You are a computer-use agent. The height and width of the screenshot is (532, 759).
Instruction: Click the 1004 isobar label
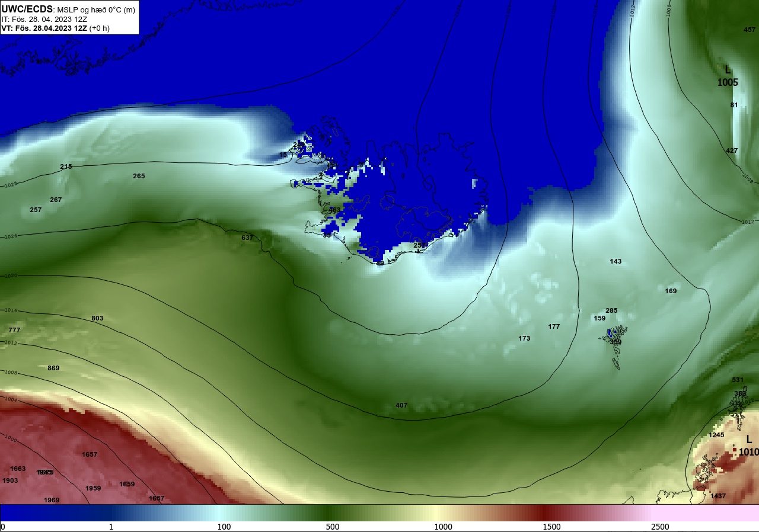(x=11, y=400)
